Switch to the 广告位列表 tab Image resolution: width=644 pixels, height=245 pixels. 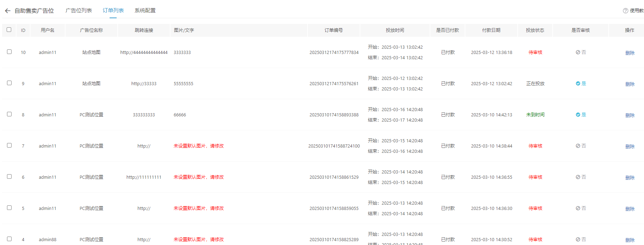79,11
